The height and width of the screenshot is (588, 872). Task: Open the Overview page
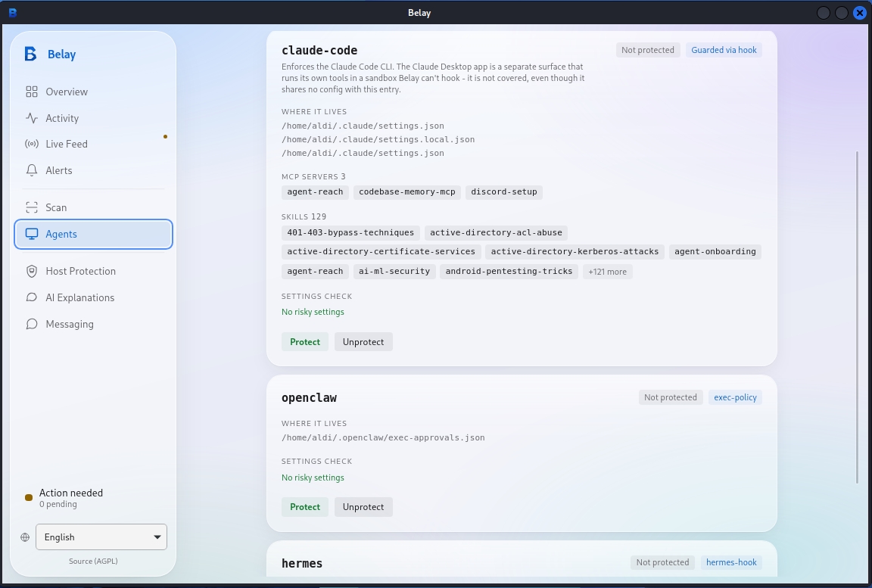[93, 92]
